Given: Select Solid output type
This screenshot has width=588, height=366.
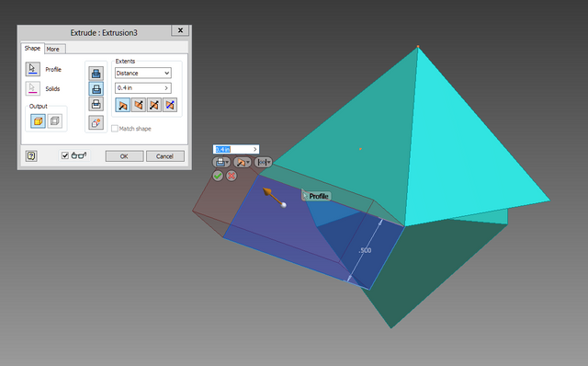Looking at the screenshot, I should (x=38, y=120).
